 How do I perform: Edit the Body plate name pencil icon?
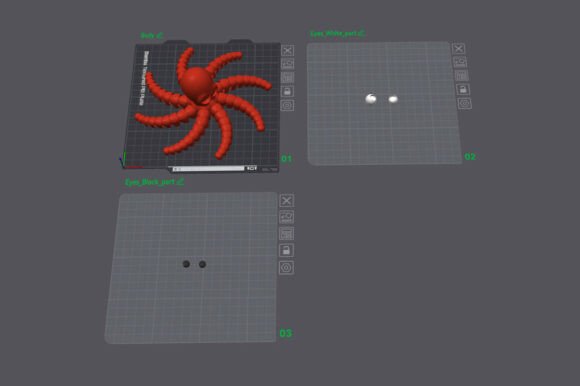pyautogui.click(x=160, y=35)
